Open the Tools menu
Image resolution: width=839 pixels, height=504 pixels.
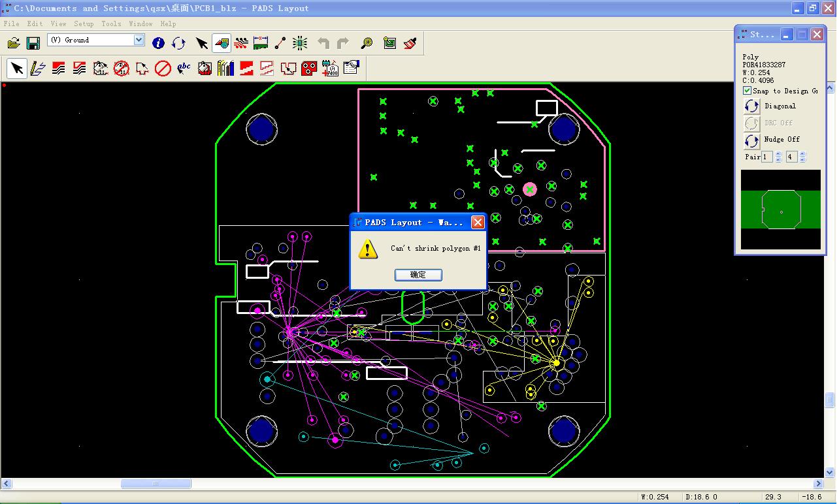point(111,24)
